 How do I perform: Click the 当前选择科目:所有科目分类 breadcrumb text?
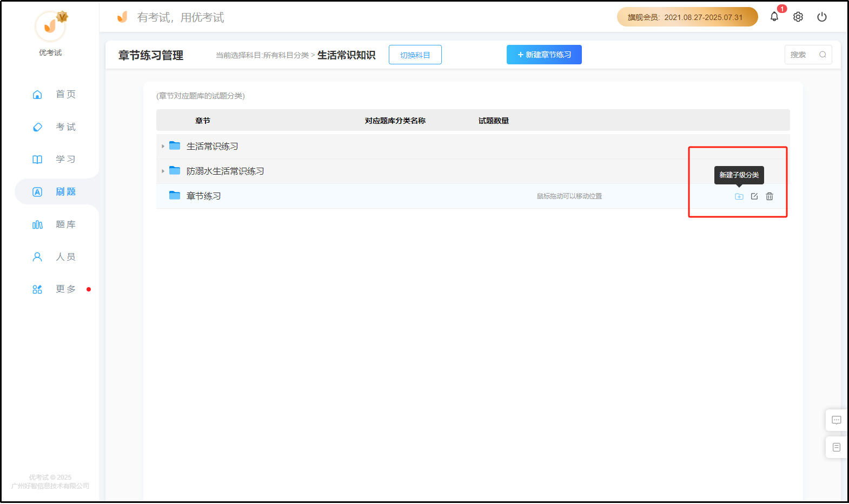pos(262,55)
